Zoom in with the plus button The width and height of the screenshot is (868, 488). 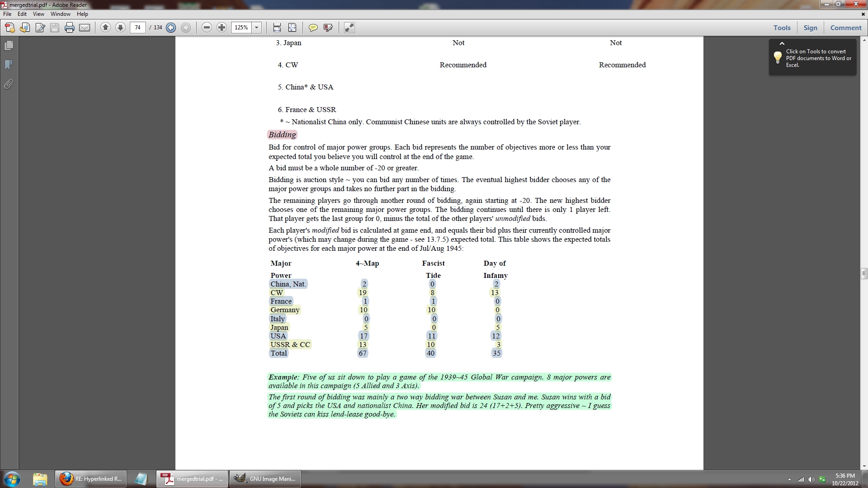point(222,28)
